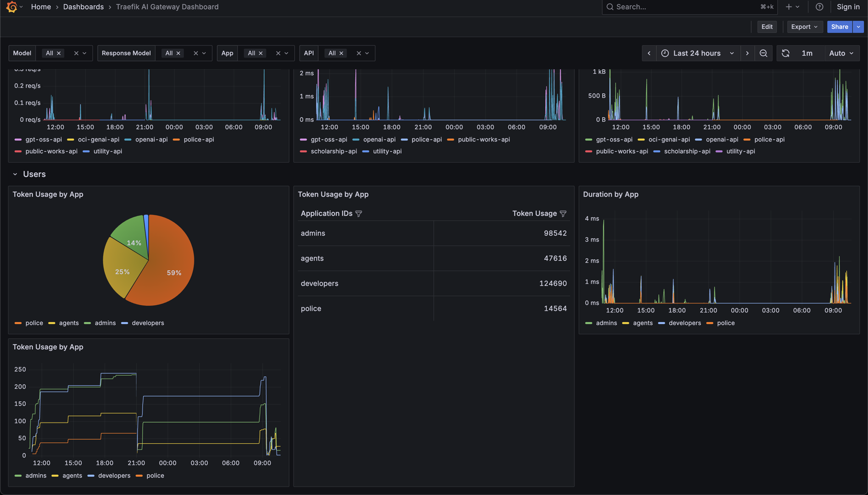Viewport: 868px width, 495px height.
Task: Open the Auto dropdown
Action: point(841,53)
